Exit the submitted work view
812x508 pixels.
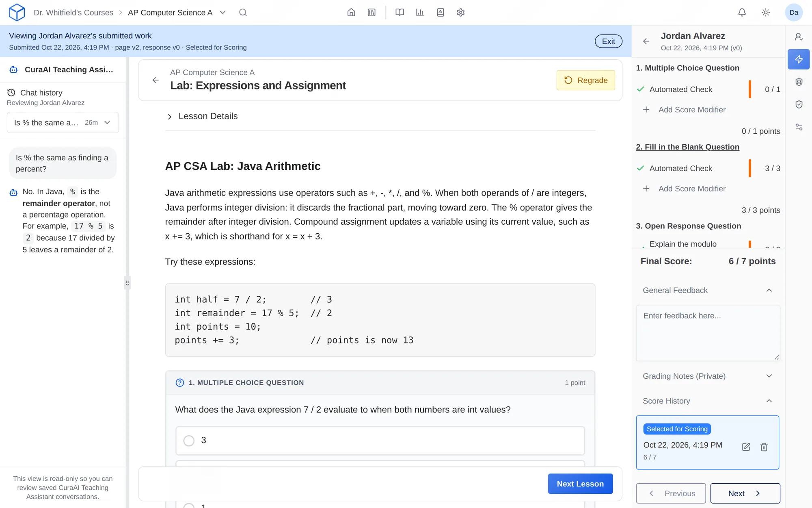coord(608,41)
